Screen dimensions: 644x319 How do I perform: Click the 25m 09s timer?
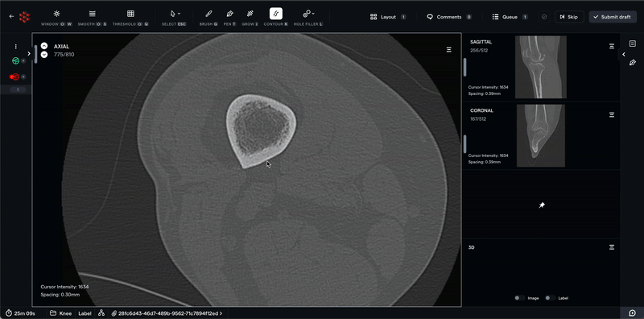point(21,313)
